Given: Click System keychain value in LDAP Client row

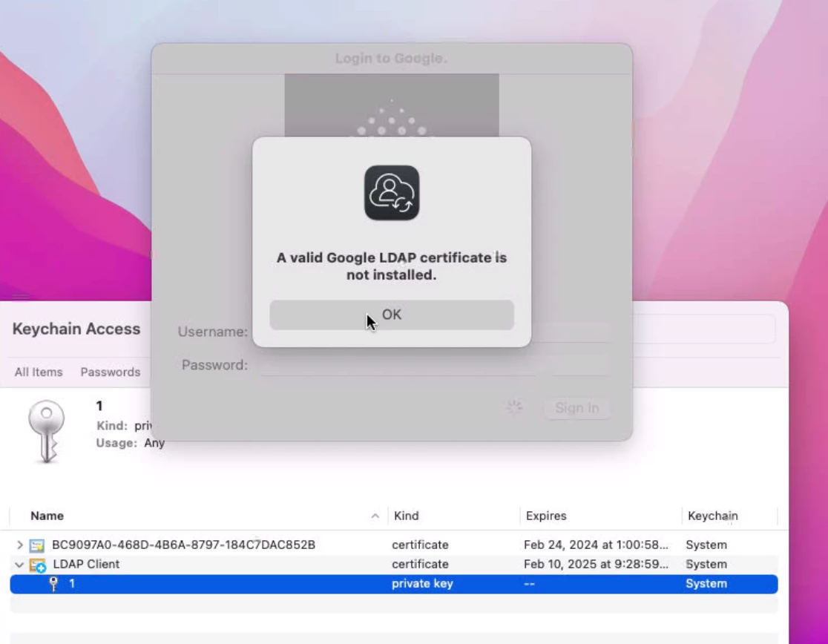Looking at the screenshot, I should [x=706, y=565].
